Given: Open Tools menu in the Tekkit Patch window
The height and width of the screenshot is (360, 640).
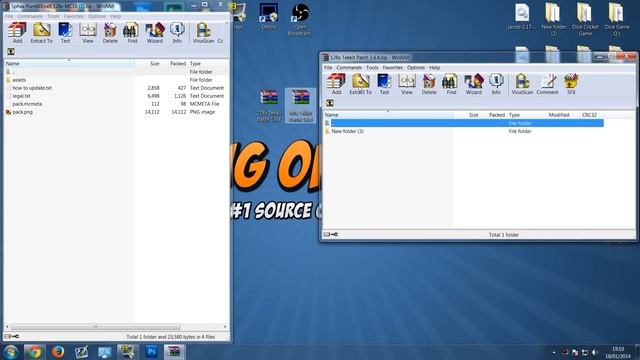Looking at the screenshot, I should coord(372,67).
